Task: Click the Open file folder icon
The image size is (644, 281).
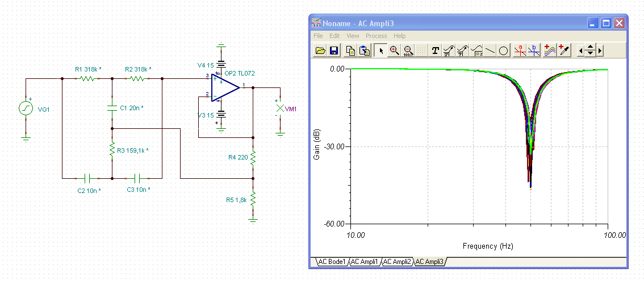Action: click(320, 51)
